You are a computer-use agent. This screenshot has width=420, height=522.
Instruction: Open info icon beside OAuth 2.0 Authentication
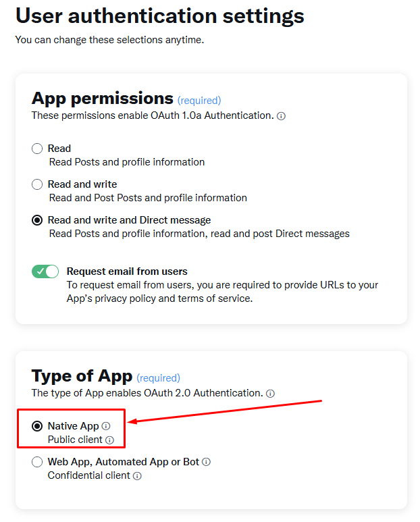pyautogui.click(x=271, y=394)
